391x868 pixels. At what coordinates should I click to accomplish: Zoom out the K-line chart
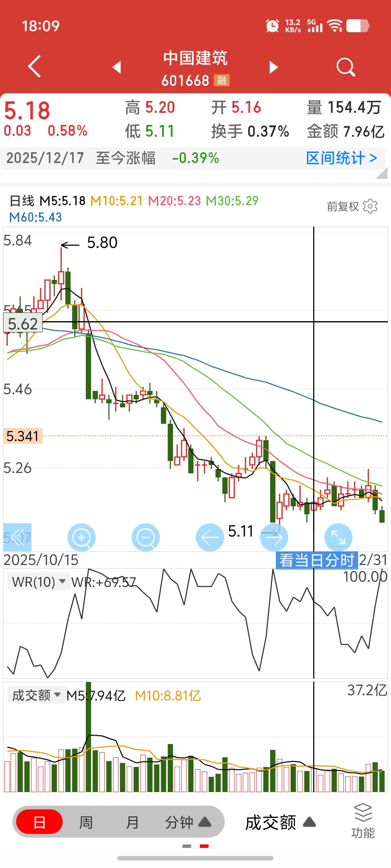coord(146,537)
